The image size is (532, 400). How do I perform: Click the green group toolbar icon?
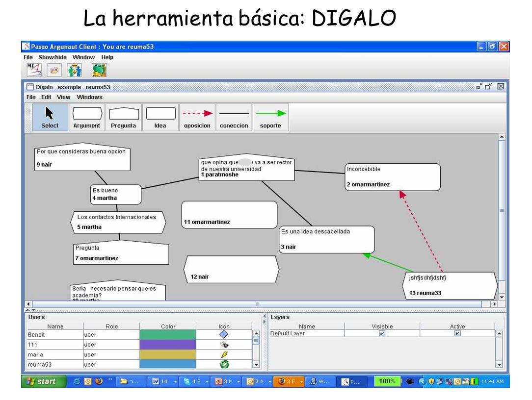[99, 70]
